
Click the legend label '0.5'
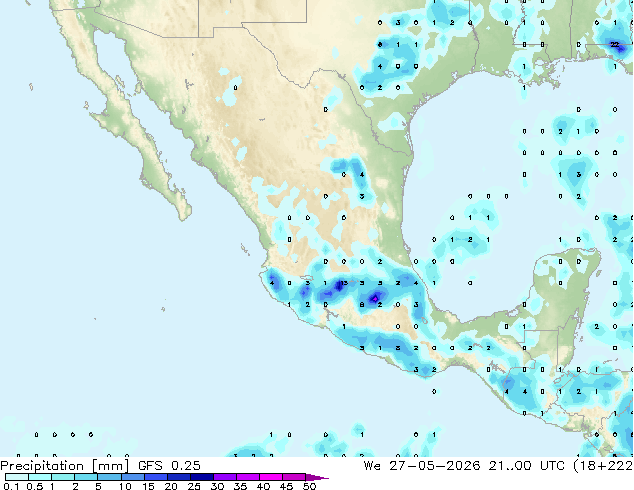[35, 486]
